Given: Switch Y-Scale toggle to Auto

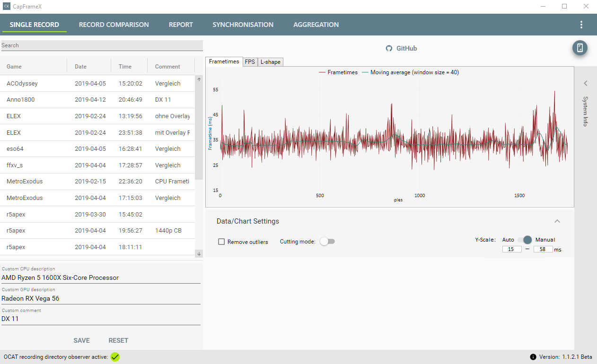Looking at the screenshot, I should coord(525,240).
